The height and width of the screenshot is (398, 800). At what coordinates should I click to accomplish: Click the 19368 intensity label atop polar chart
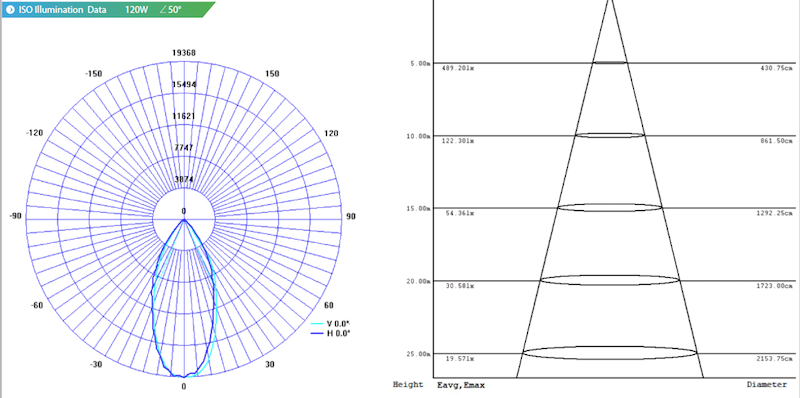(184, 53)
